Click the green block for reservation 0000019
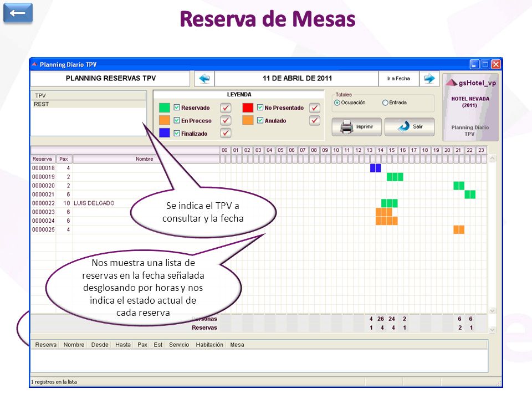The width and height of the screenshot is (532, 399). pos(395,177)
